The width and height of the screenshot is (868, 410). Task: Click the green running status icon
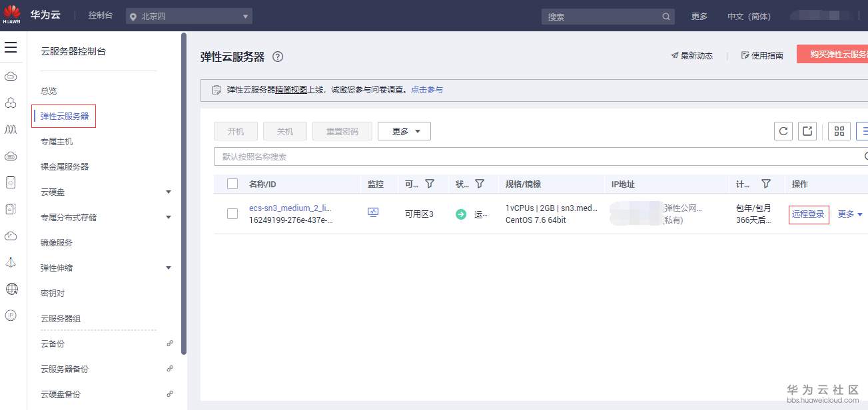461,214
